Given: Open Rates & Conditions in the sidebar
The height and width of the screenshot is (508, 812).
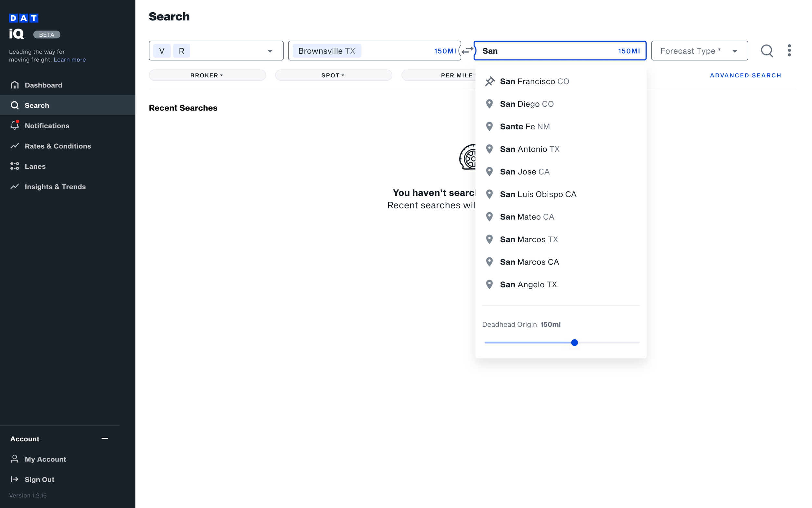Looking at the screenshot, I should [58, 146].
